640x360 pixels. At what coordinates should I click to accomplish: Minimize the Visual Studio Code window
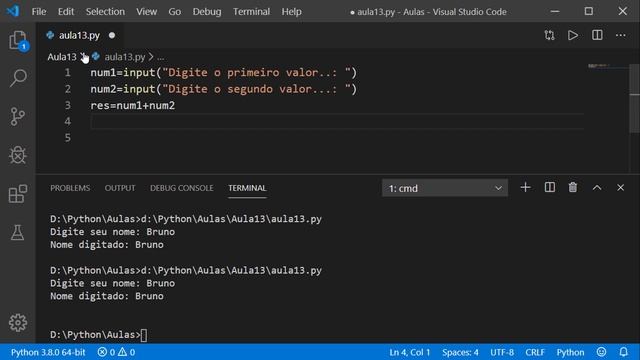pyautogui.click(x=555, y=11)
